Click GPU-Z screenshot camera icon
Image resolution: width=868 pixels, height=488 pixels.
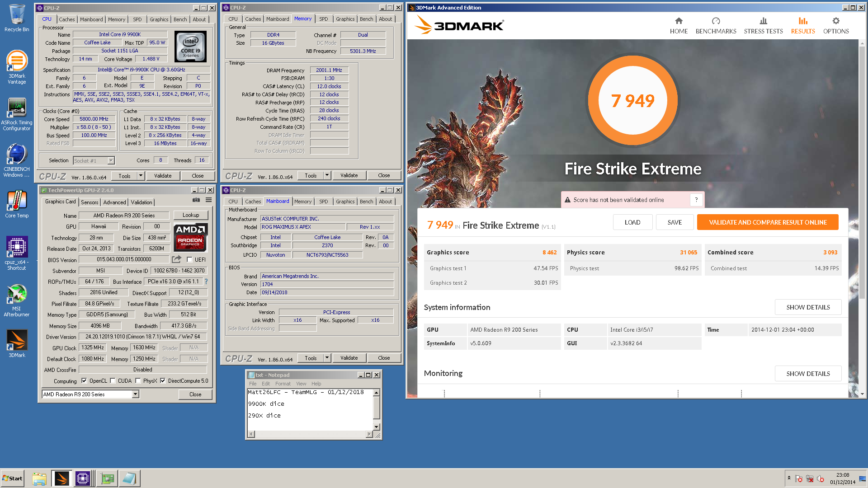click(196, 200)
